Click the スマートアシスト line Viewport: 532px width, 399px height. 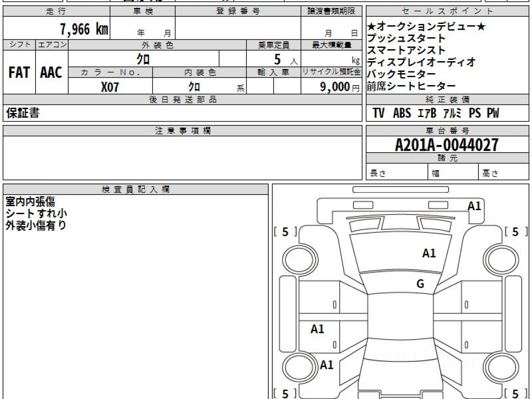pyautogui.click(x=406, y=51)
